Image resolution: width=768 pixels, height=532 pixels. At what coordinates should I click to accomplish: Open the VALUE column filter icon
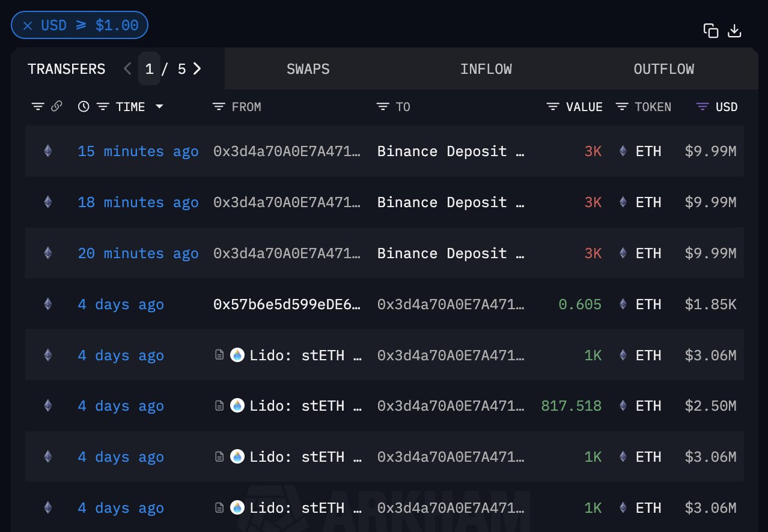(x=553, y=107)
